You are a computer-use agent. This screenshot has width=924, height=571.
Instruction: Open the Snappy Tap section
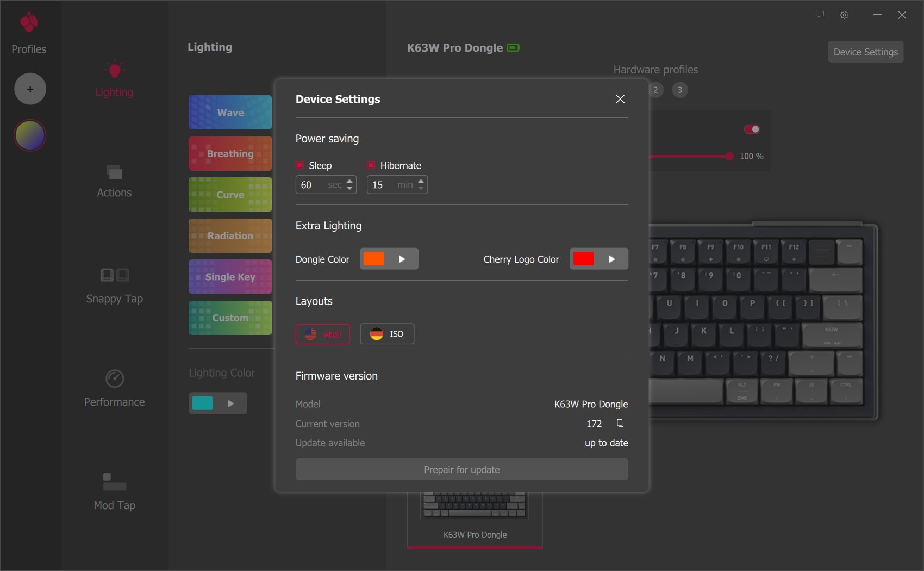click(114, 286)
